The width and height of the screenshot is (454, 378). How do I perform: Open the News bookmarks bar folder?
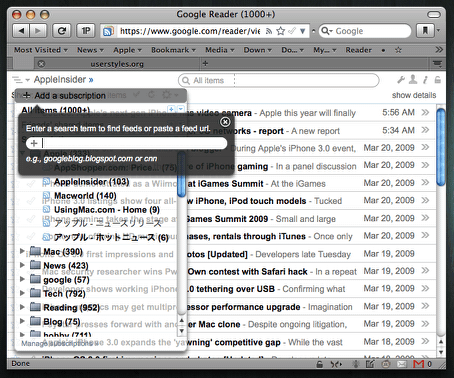(x=90, y=50)
